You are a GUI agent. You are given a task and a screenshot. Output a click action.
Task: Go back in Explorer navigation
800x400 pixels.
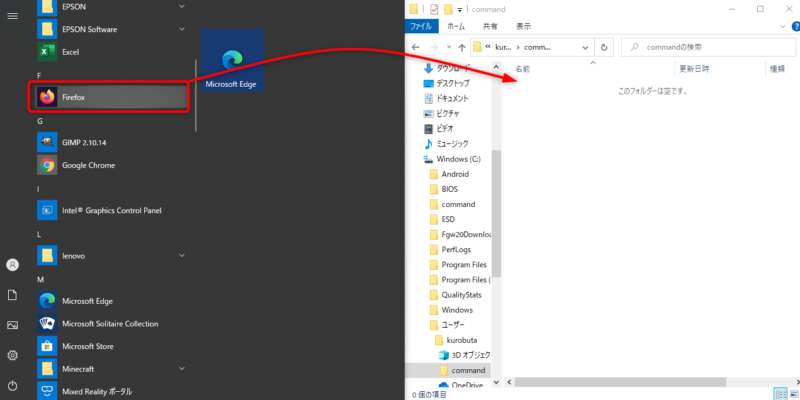click(x=415, y=47)
